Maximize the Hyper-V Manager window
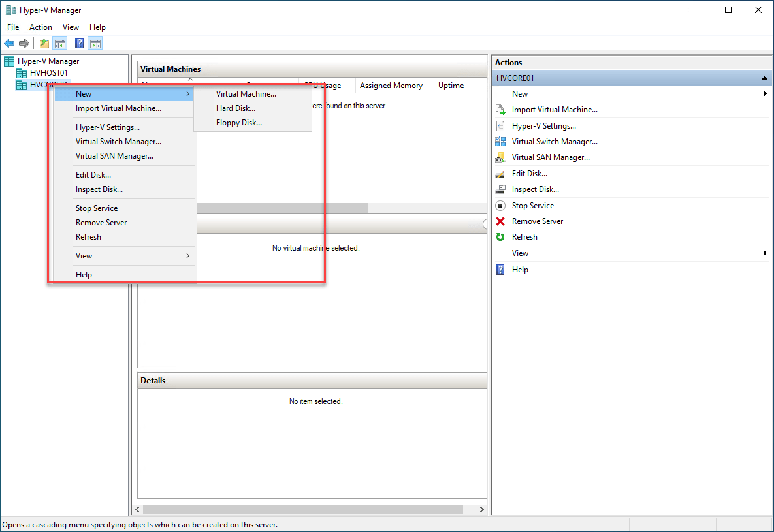Screen dimensions: 774x532 click(728, 10)
